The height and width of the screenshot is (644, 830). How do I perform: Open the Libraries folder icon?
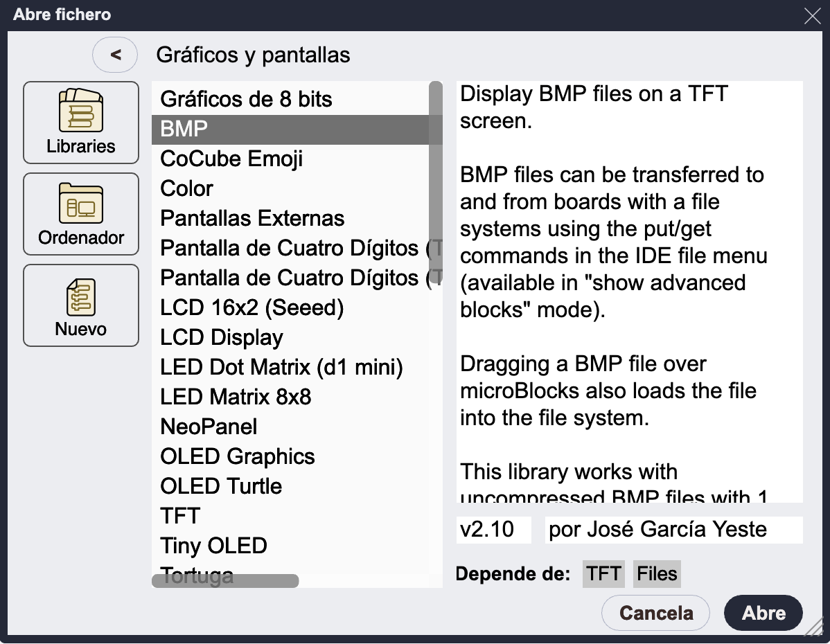coord(81,123)
